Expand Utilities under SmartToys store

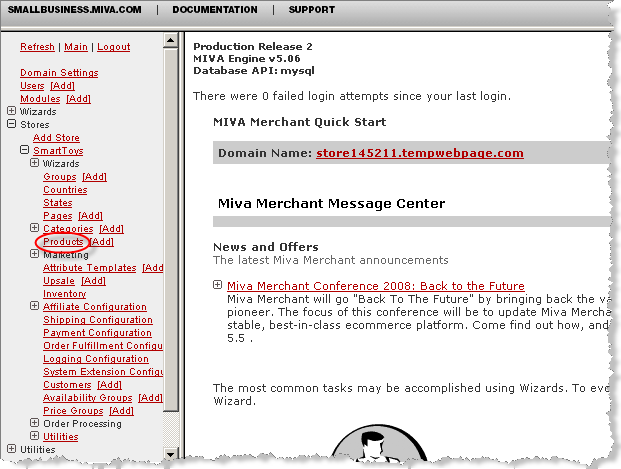tap(34, 436)
